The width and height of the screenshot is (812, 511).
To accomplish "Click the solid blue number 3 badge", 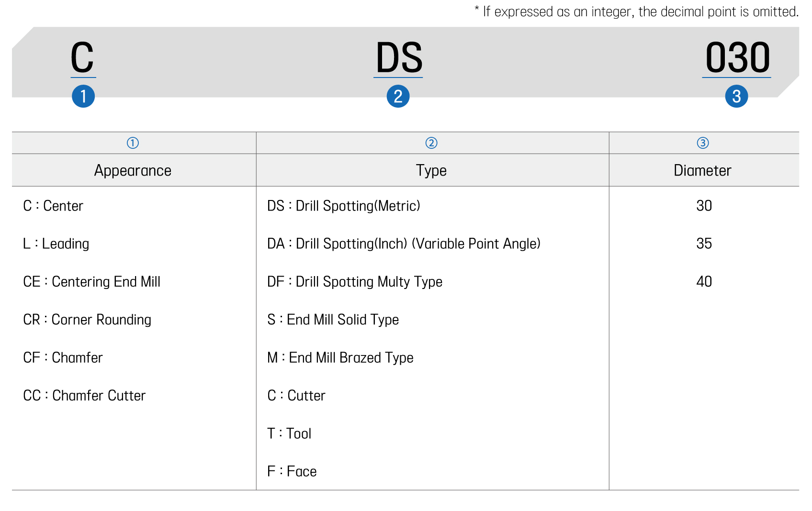I will pos(736,96).
